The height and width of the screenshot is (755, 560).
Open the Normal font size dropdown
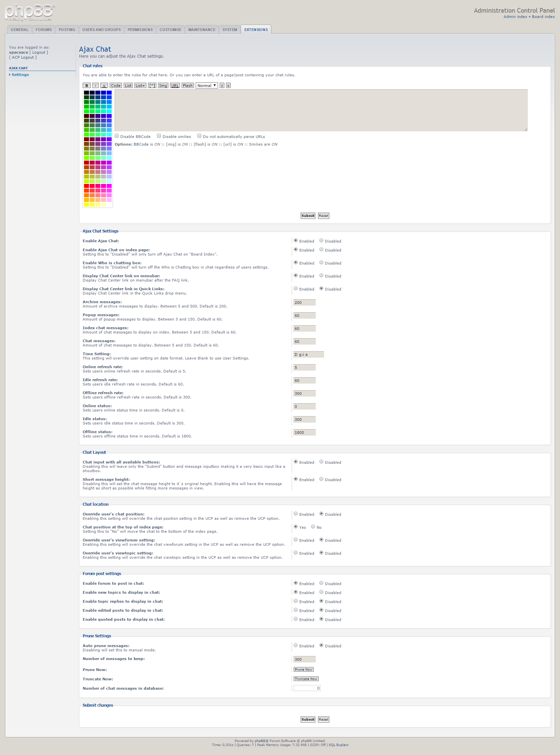(x=206, y=85)
